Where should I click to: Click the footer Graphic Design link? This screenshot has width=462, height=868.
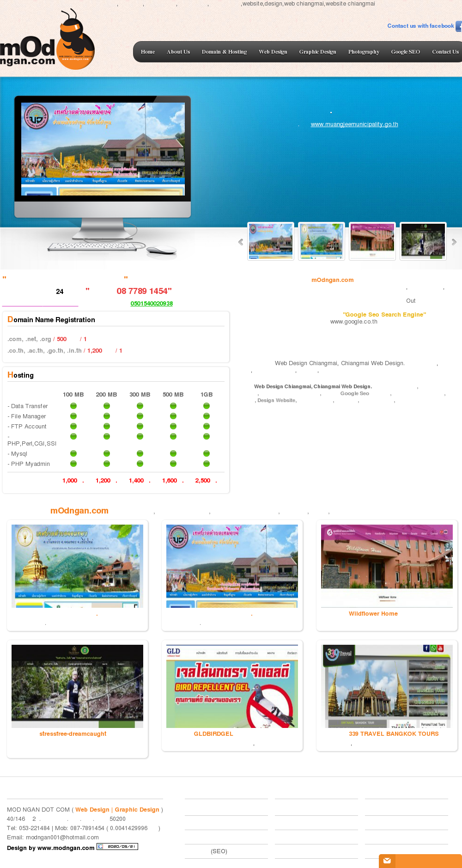pyautogui.click(x=137, y=810)
